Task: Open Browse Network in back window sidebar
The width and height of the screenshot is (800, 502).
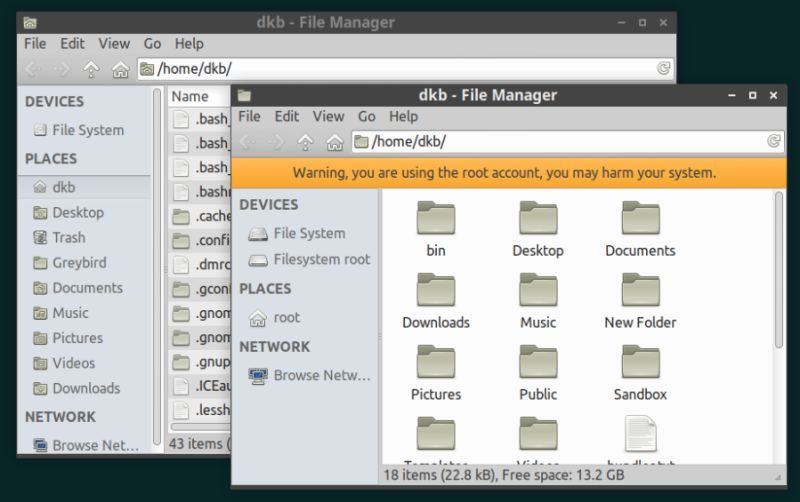Action: (85, 445)
